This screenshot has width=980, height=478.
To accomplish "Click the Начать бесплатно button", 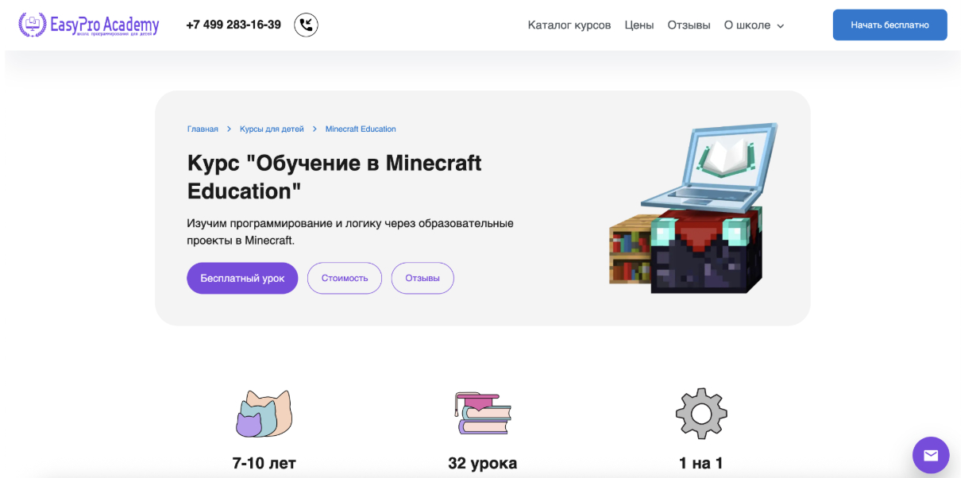I will tap(889, 25).
